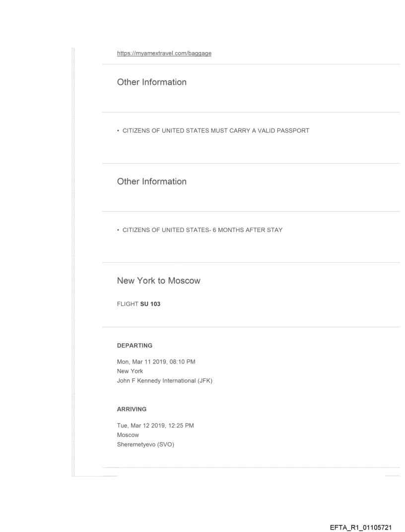405x532 pixels.
Task: Click the FLIGHT label
Action: [125, 304]
